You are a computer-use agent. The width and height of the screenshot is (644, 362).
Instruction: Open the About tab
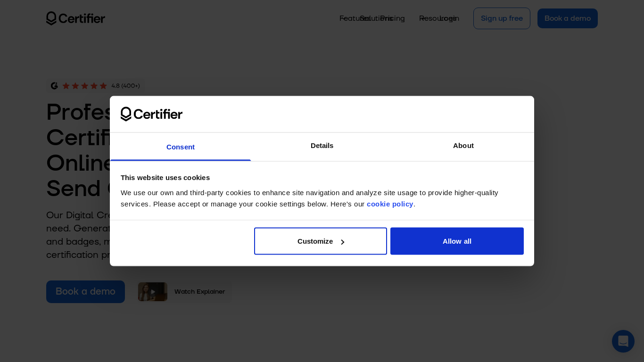click(463, 146)
